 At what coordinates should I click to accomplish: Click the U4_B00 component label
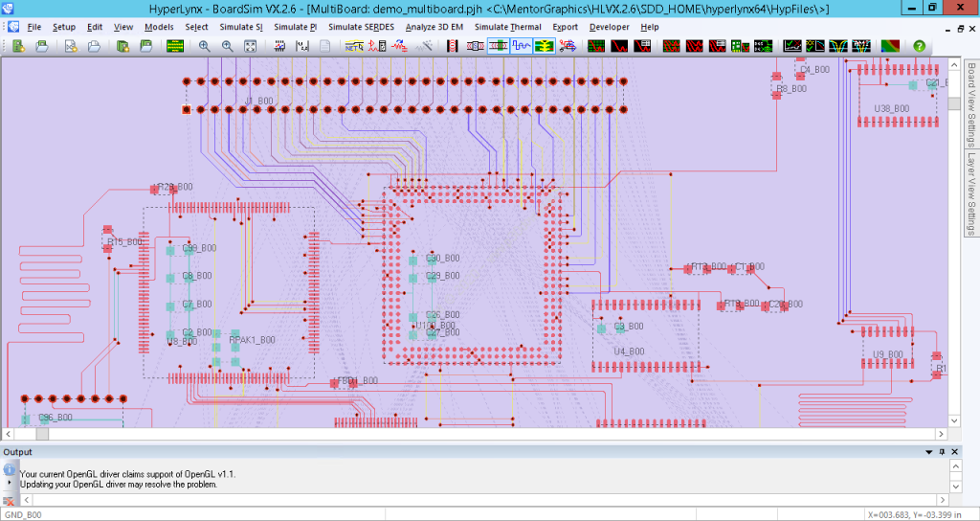[629, 351]
